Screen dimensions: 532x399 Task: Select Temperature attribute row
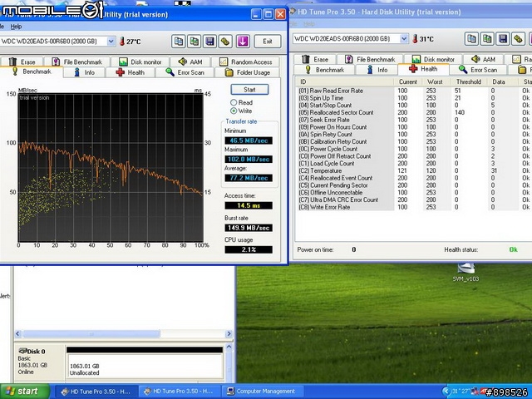[414, 170]
